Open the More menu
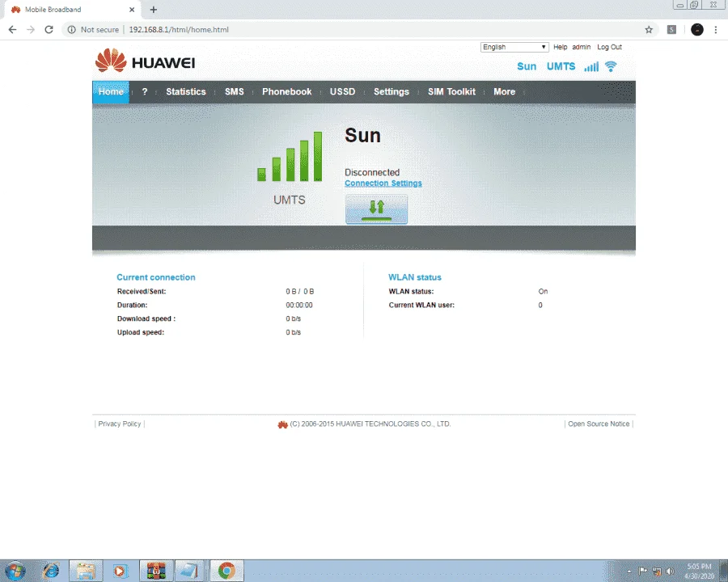This screenshot has width=728, height=582. (504, 92)
